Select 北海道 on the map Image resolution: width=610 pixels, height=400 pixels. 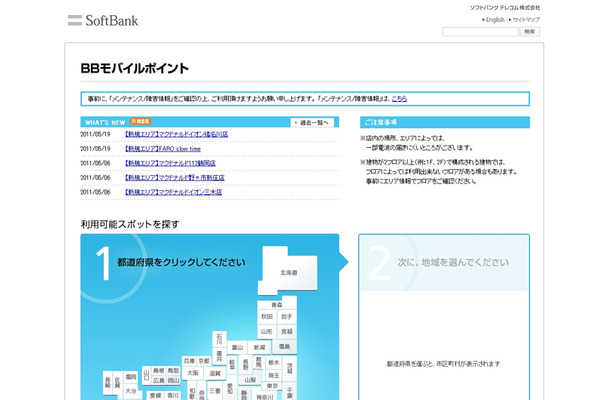(x=289, y=272)
